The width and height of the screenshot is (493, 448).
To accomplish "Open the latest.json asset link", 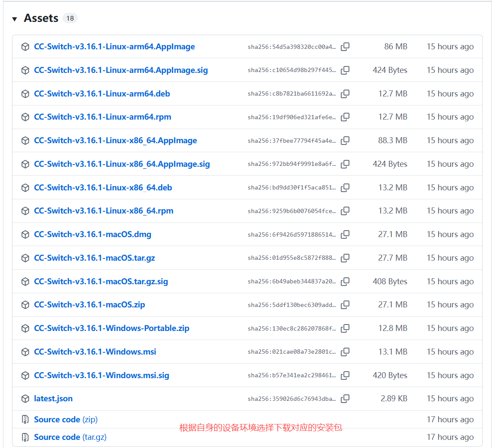I will pyautogui.click(x=53, y=399).
